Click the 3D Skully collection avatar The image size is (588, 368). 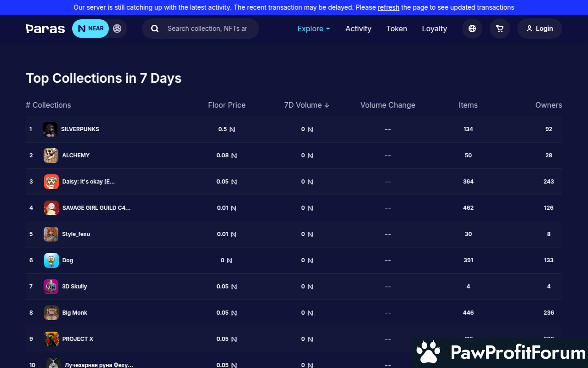51,287
